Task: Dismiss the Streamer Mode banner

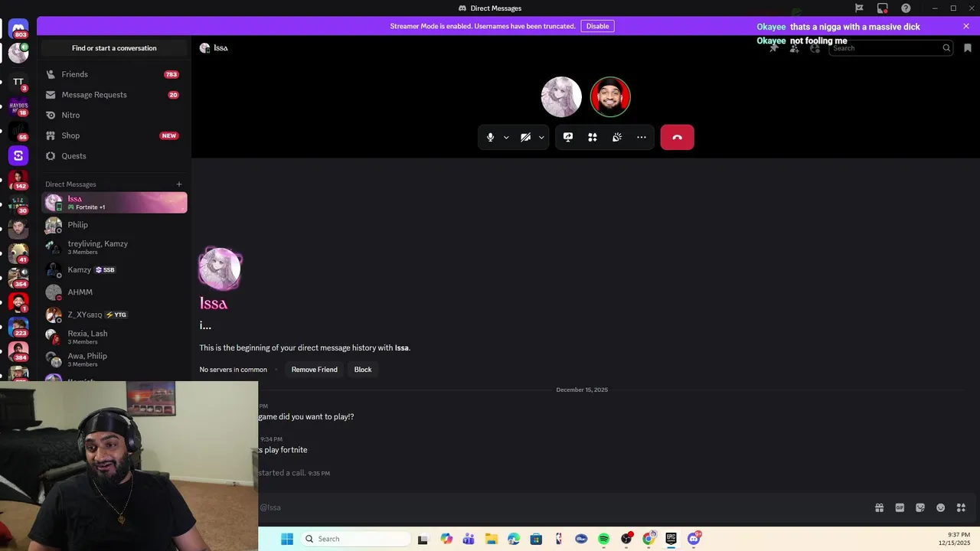Action: coord(966,26)
